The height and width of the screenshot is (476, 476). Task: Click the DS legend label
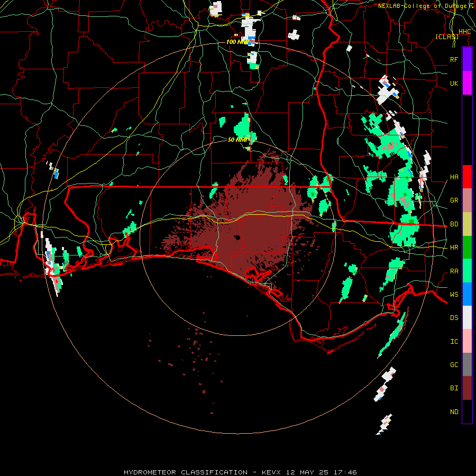tap(454, 318)
